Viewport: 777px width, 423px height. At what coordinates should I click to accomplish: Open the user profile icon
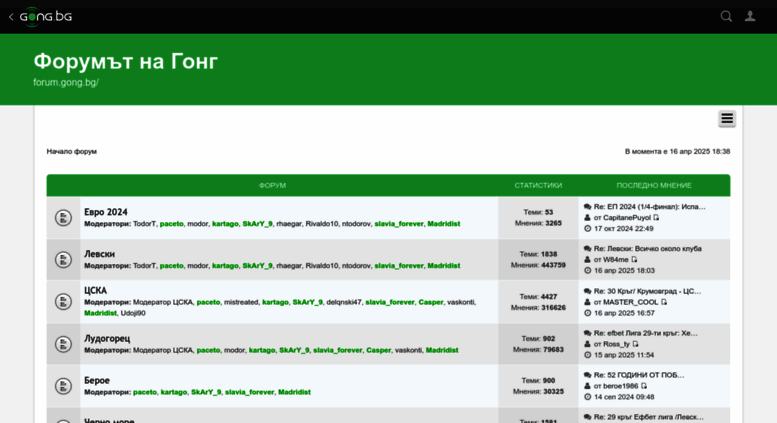(750, 16)
